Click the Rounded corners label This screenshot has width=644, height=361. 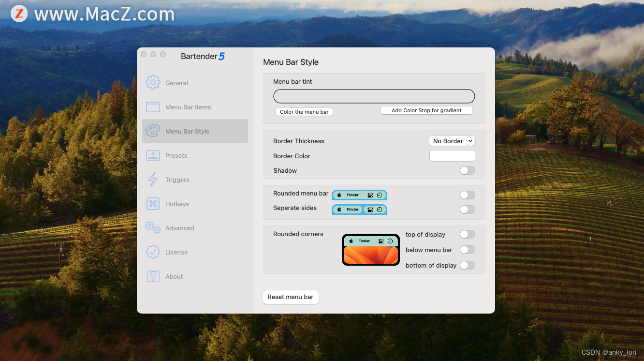tap(298, 234)
